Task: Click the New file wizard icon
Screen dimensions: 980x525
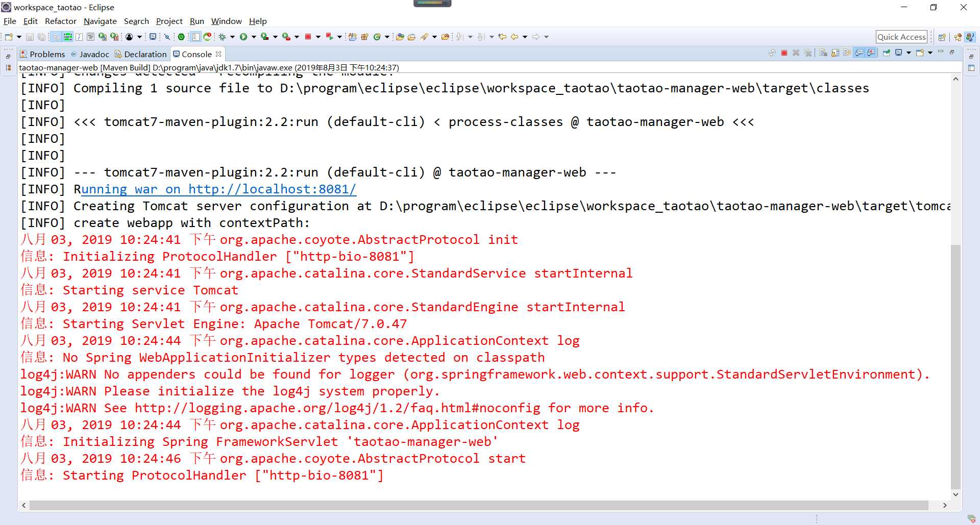Action: [x=9, y=37]
